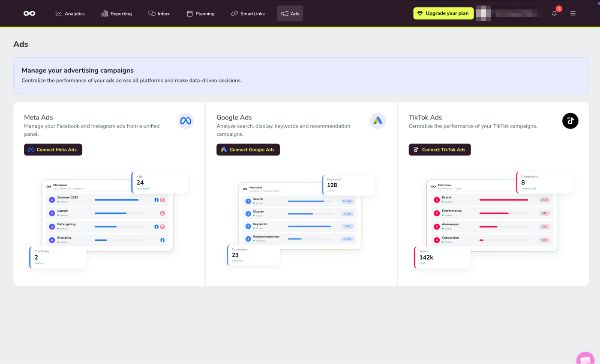Click the Google Ads card title
Image resolution: width=600 pixels, height=364 pixels.
click(234, 117)
